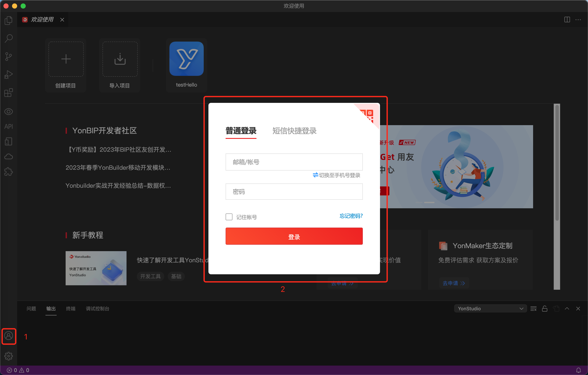
Task: Expand the YonStudio output channel dropdown
Action: point(490,308)
